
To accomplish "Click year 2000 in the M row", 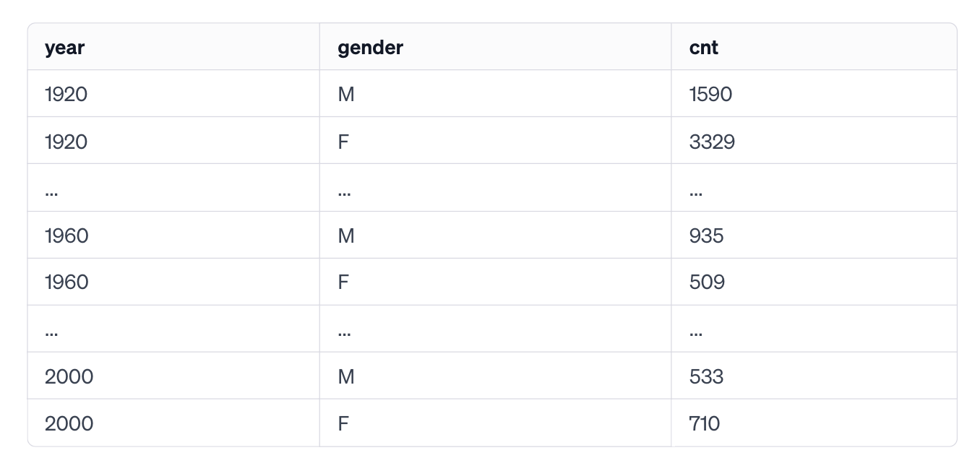I will (x=69, y=376).
